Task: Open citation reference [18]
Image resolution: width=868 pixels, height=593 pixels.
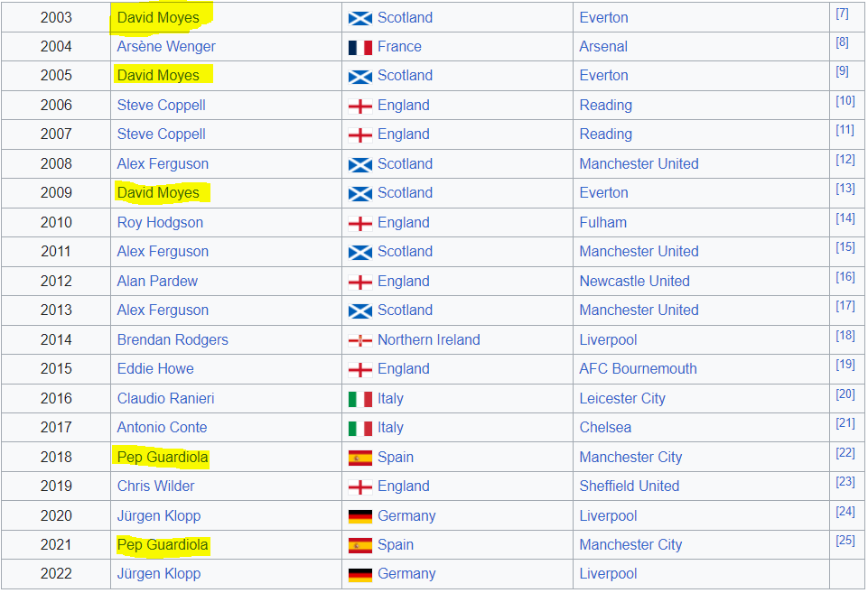Action: [x=845, y=335]
